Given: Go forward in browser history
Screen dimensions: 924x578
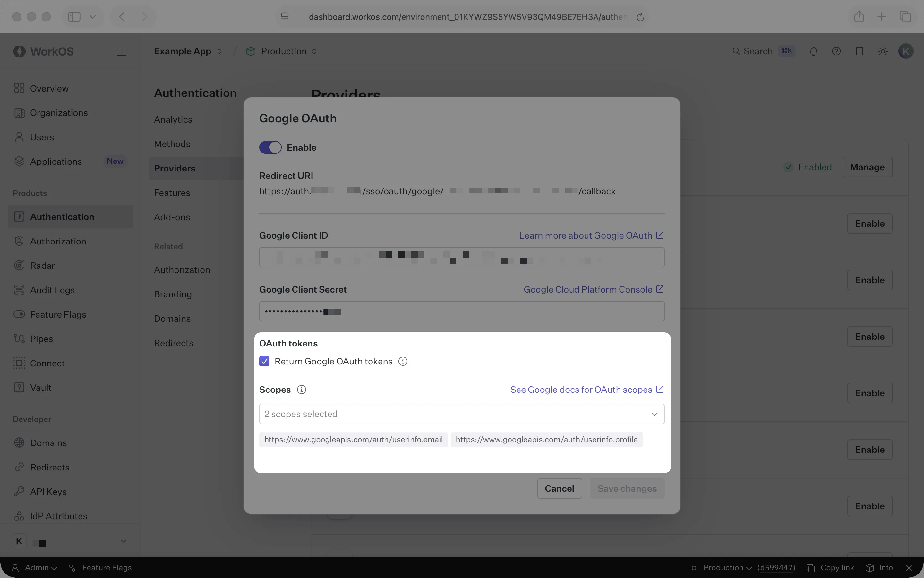Looking at the screenshot, I should point(144,16).
